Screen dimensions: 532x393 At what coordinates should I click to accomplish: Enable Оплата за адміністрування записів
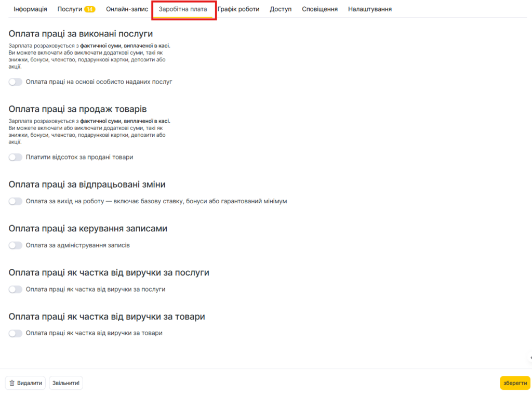click(16, 245)
